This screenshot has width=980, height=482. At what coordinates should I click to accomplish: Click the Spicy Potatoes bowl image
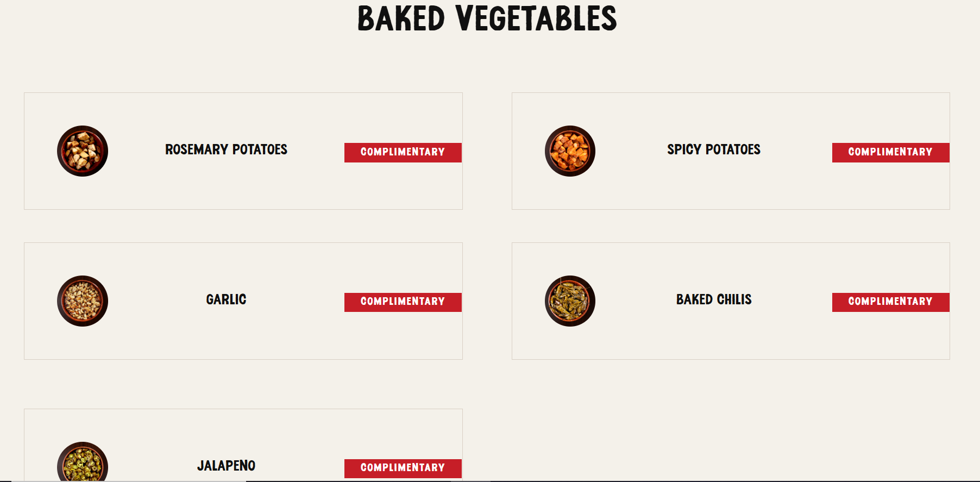click(x=570, y=151)
